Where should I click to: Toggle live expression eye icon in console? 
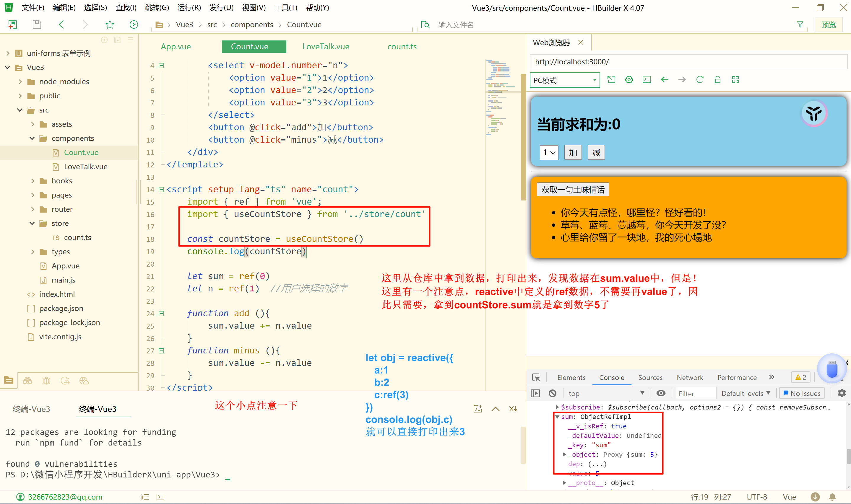click(661, 393)
